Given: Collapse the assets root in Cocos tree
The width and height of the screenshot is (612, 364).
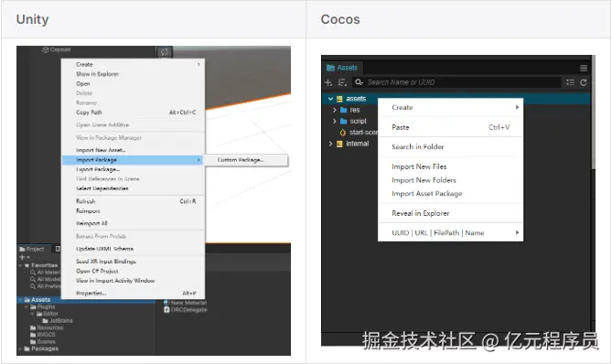Looking at the screenshot, I should point(330,99).
